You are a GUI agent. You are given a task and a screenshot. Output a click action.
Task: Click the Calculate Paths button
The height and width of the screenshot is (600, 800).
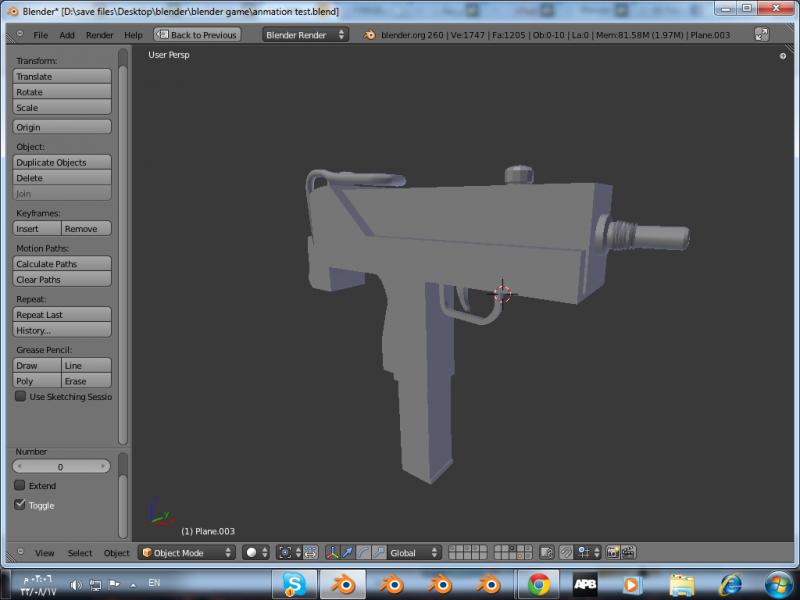tap(62, 264)
